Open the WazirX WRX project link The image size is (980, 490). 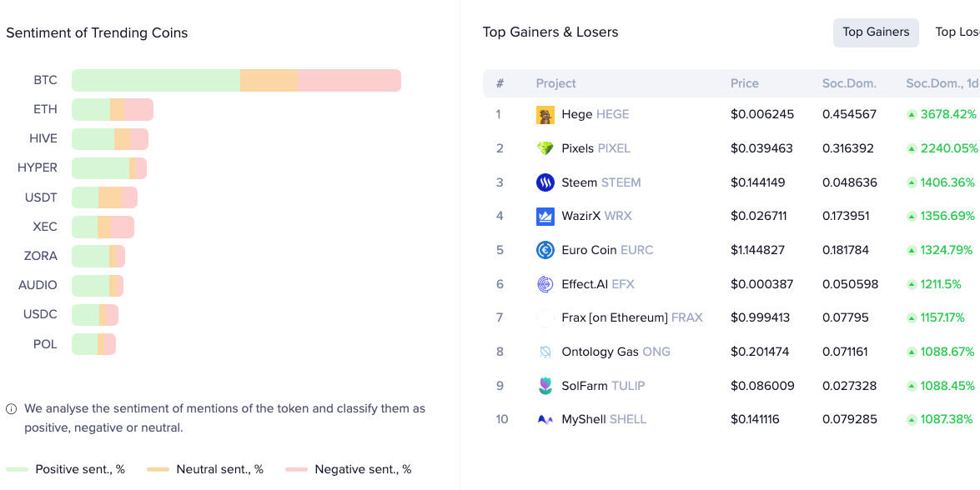point(597,217)
